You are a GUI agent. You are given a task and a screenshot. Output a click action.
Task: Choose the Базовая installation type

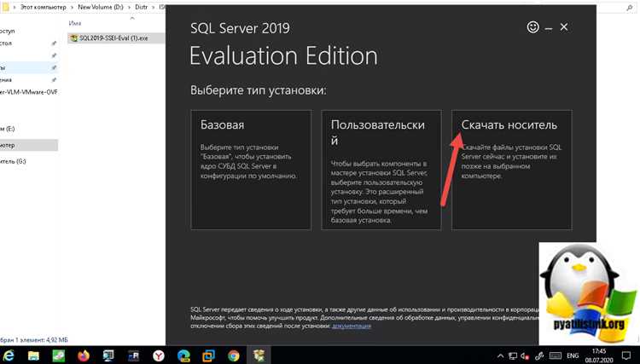point(251,170)
